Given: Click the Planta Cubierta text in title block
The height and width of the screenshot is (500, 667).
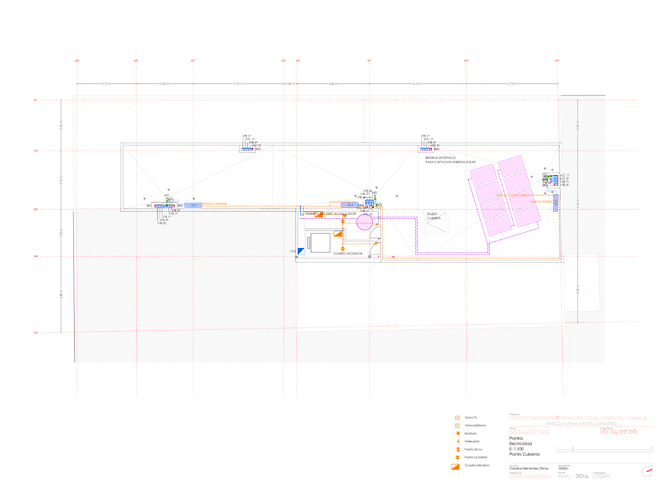Looking at the screenshot, I should 525,455.
